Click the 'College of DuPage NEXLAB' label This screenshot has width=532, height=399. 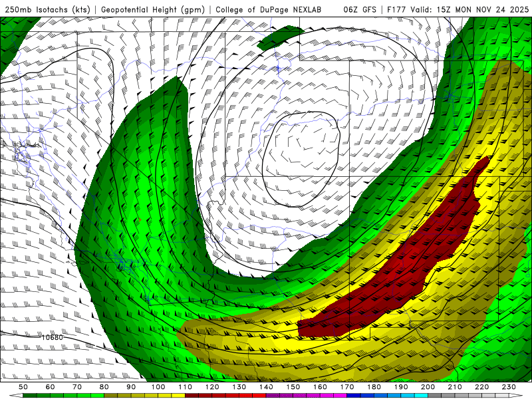[268, 10]
